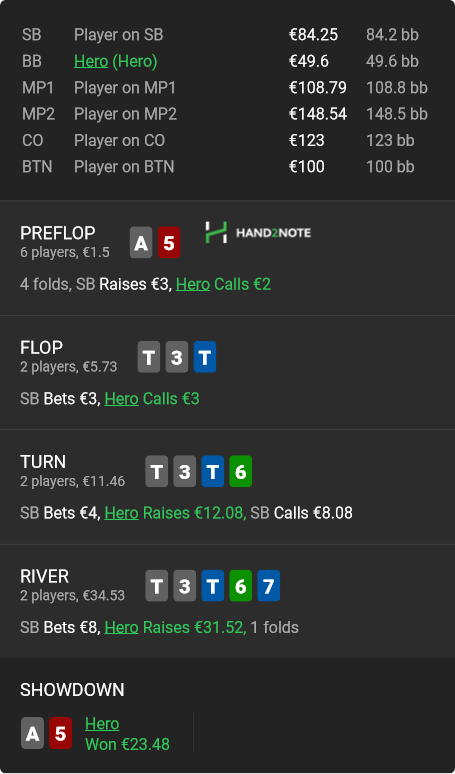
Task: Click the blue T card on the flop
Action: (205, 357)
